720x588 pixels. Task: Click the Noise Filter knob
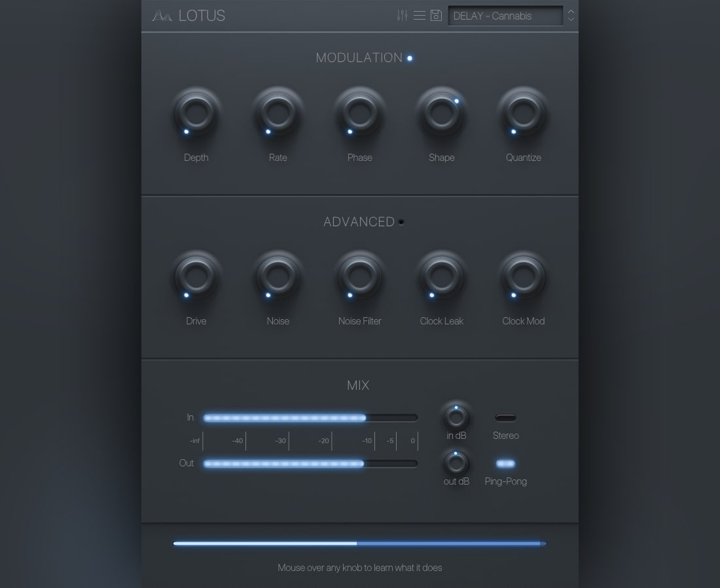pyautogui.click(x=359, y=277)
